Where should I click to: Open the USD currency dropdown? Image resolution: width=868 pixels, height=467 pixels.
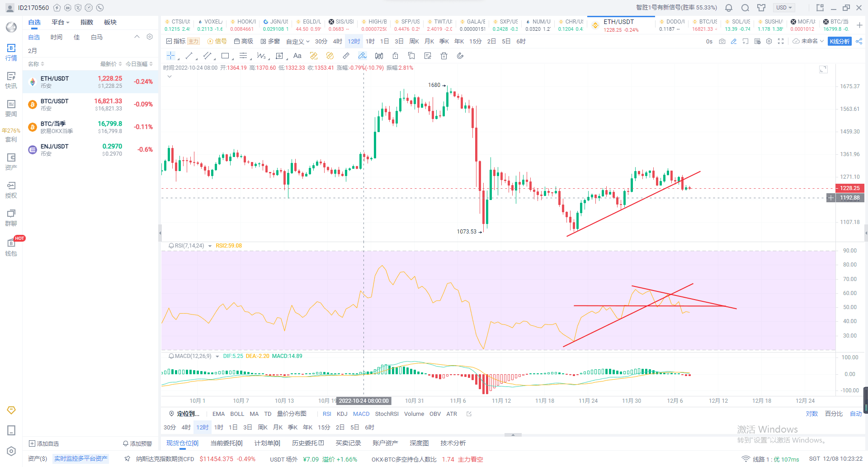coord(784,8)
